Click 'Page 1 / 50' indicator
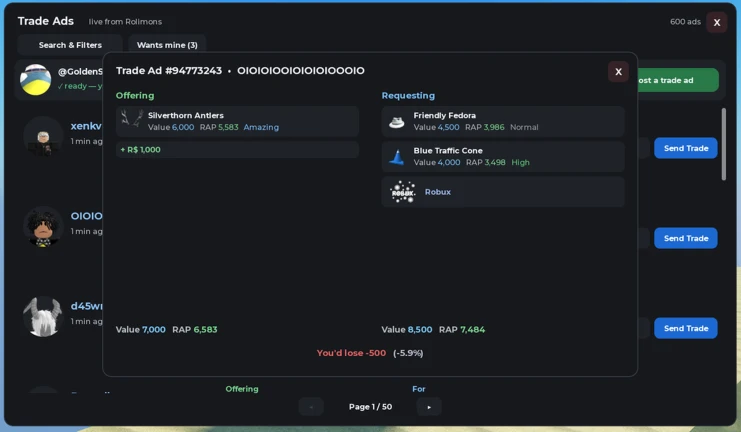Image resolution: width=741 pixels, height=432 pixels. point(370,407)
